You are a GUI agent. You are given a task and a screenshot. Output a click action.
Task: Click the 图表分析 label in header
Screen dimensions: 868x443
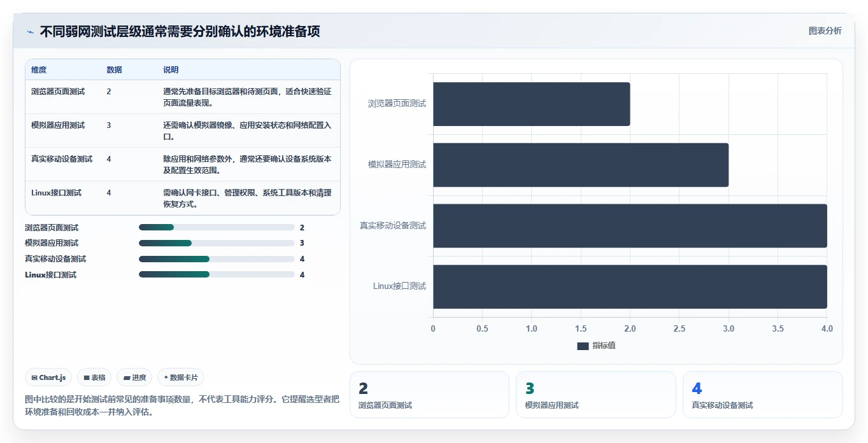coord(825,31)
